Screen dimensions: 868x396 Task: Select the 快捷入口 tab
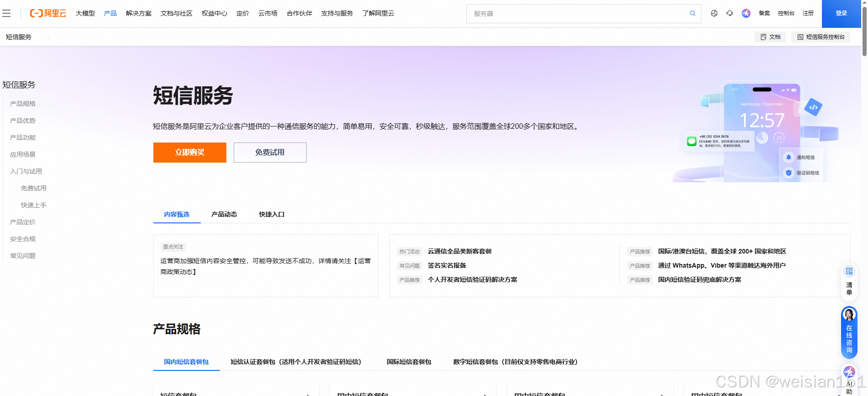coord(272,214)
